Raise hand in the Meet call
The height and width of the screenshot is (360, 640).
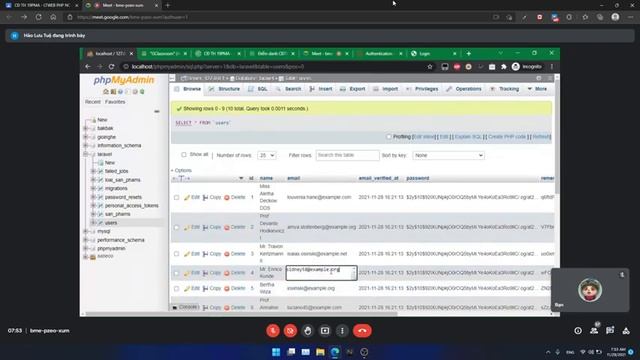click(x=308, y=331)
